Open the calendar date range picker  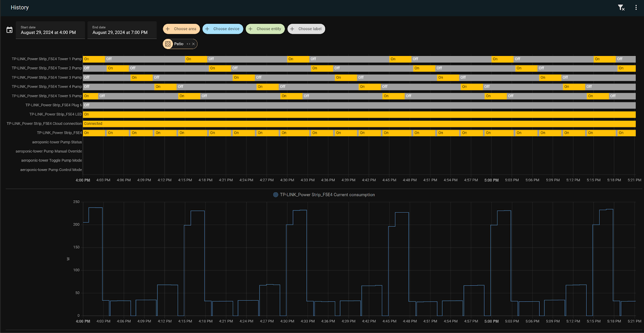click(9, 30)
